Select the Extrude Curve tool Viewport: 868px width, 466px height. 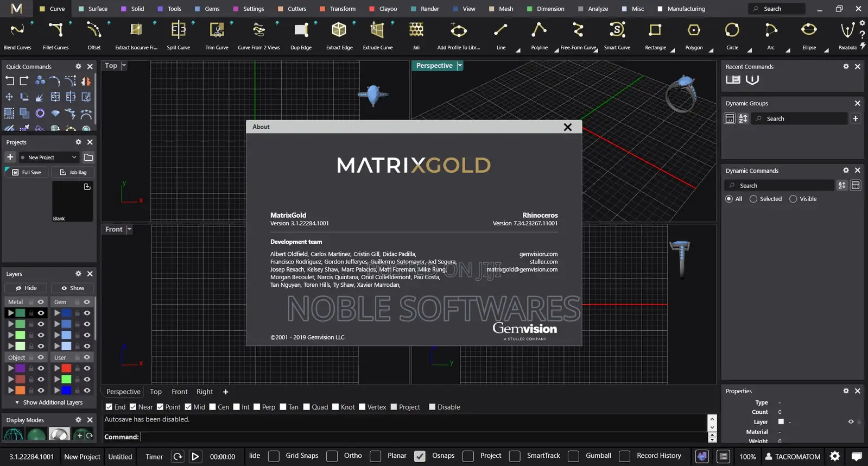coord(378,36)
